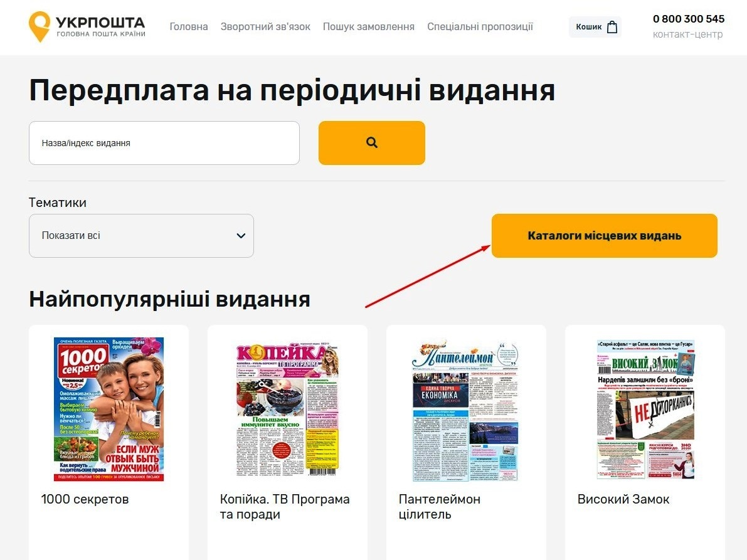The width and height of the screenshot is (747, 560).
Task: Click the Копійка. ТВ Програма та поради title
Action: pos(284,507)
